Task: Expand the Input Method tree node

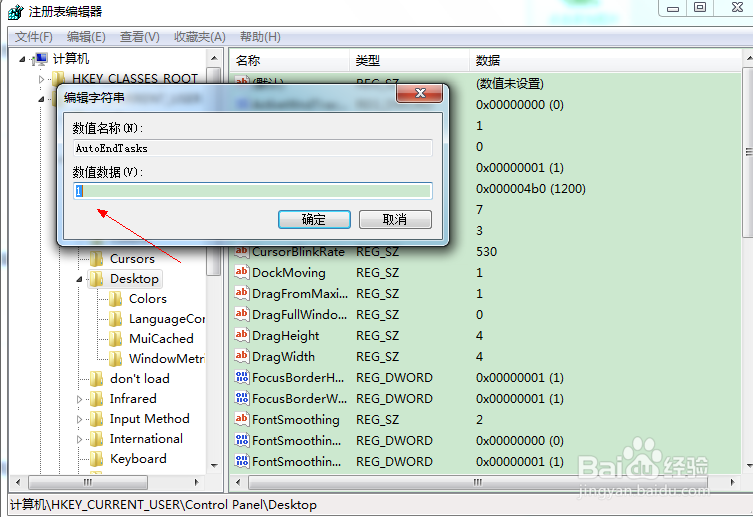Action: coord(79,419)
